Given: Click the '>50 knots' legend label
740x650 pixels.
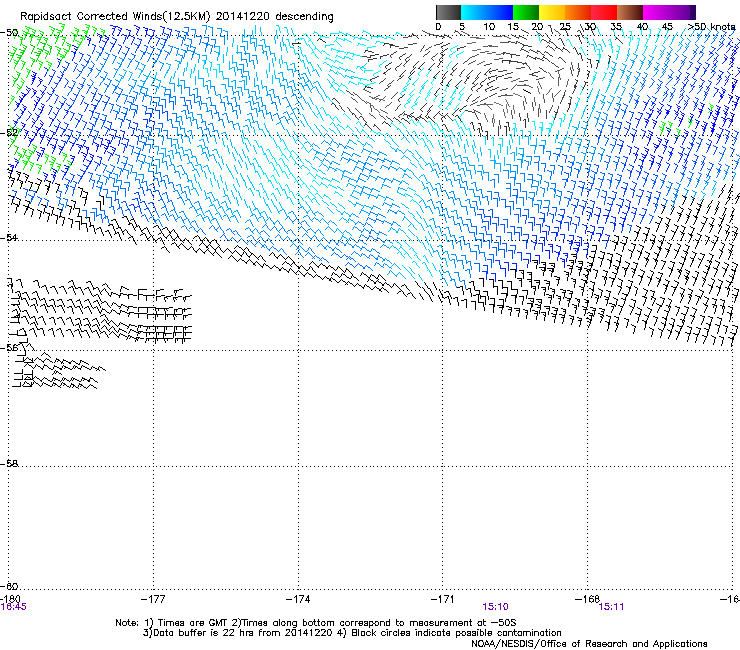Looking at the screenshot, I should (712, 27).
